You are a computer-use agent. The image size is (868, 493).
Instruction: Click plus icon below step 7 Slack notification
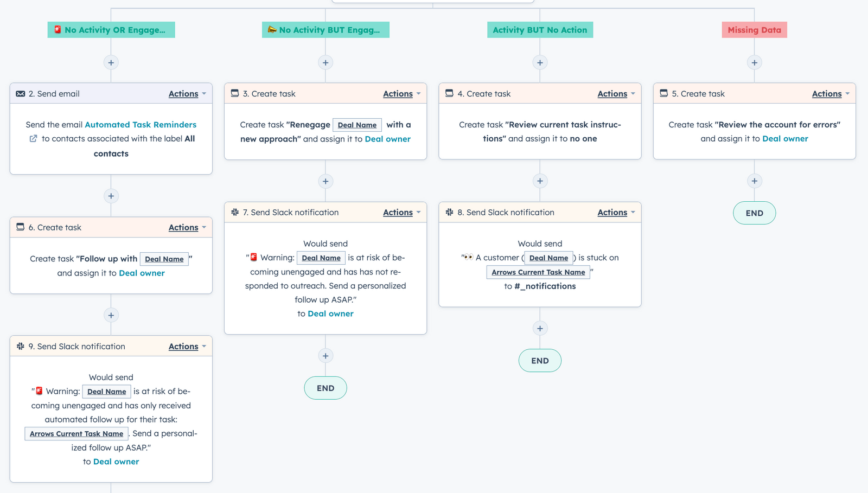click(325, 356)
